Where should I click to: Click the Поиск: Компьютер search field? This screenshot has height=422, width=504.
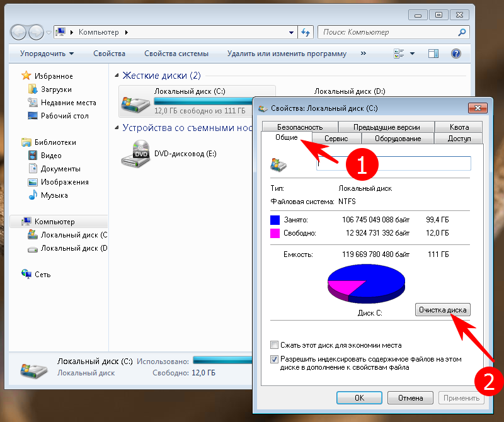(x=393, y=32)
